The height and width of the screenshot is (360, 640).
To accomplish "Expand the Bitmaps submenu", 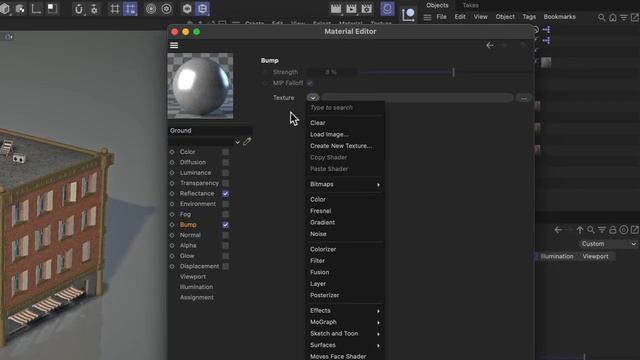I will [345, 184].
